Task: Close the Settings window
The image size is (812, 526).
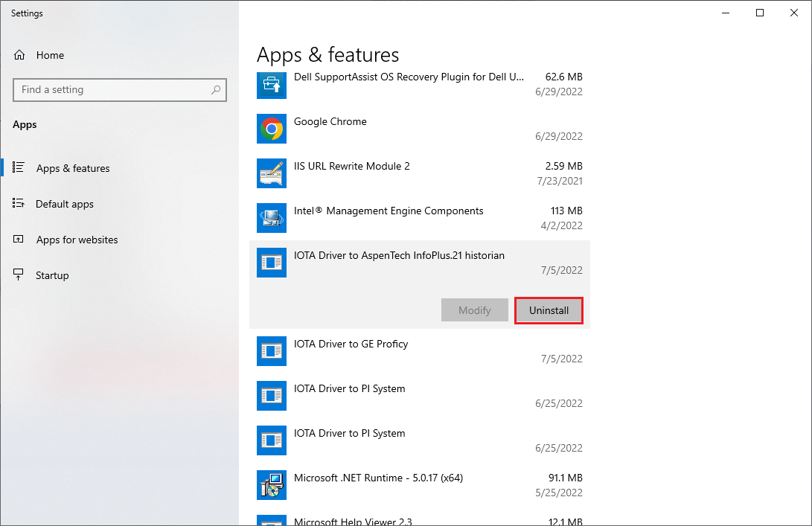Action: 794,13
